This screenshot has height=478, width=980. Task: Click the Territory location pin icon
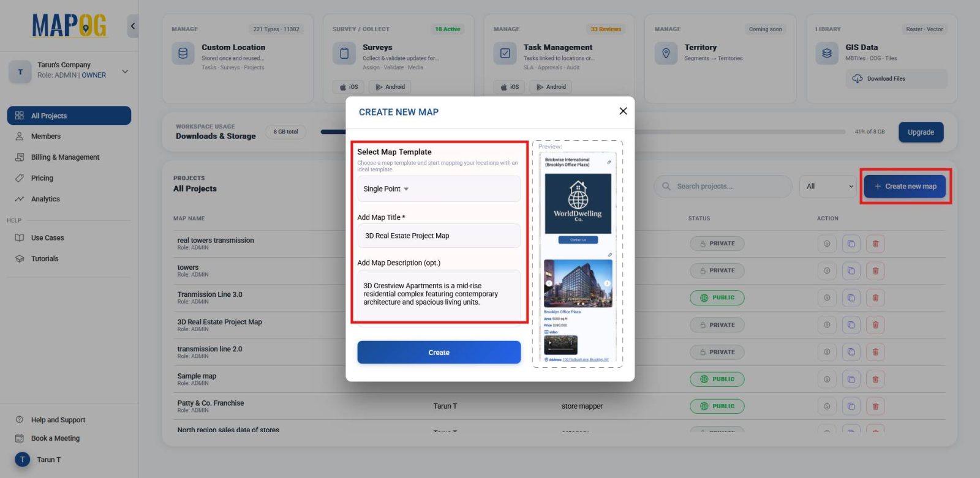pyautogui.click(x=666, y=53)
